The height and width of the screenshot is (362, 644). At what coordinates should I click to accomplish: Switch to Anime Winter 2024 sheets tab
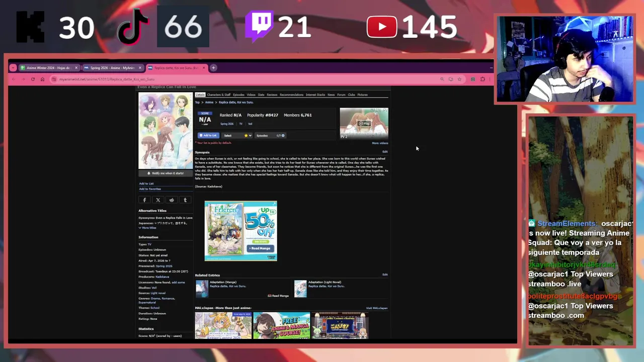click(x=48, y=67)
